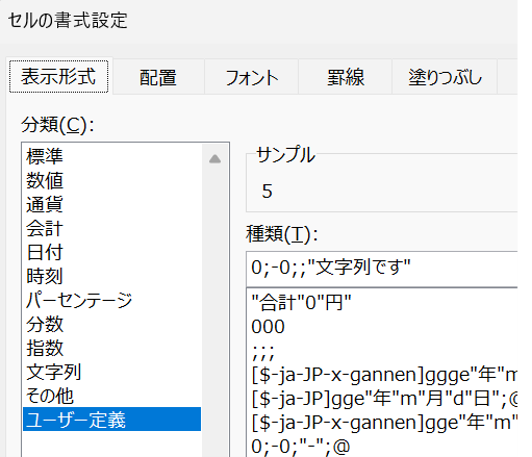Switch to the 配置 tab
The image size is (532, 457).
click(158, 77)
